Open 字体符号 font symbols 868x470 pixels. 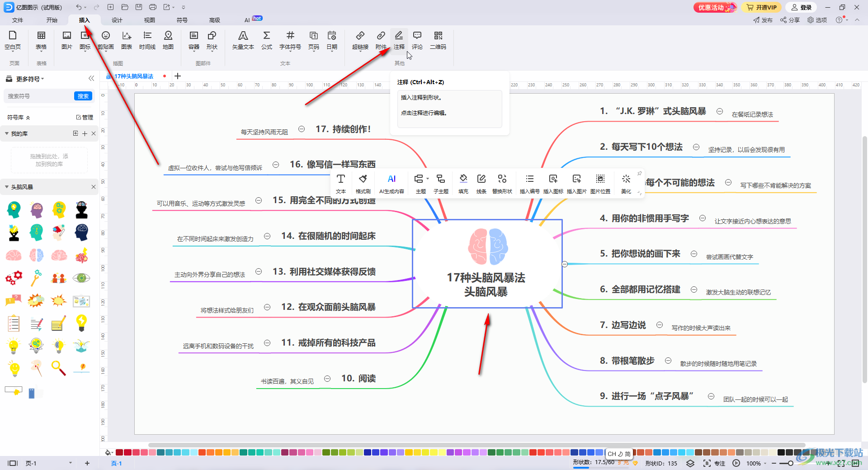pyautogui.click(x=290, y=40)
